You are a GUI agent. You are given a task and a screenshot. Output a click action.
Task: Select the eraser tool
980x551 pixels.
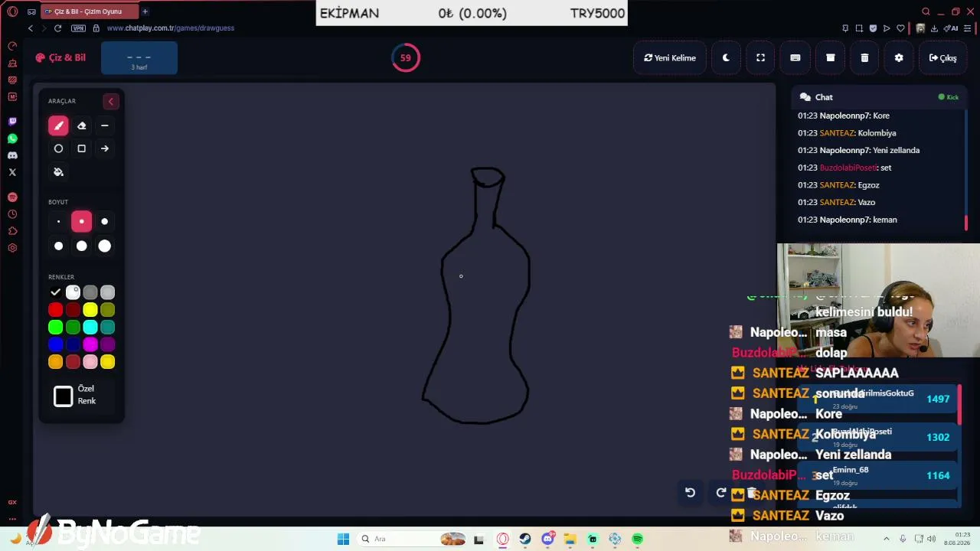[82, 126]
